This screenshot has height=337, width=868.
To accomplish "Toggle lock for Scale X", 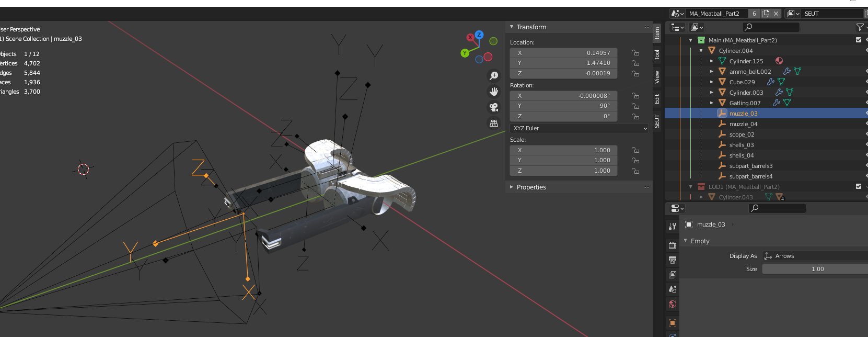I will point(635,150).
